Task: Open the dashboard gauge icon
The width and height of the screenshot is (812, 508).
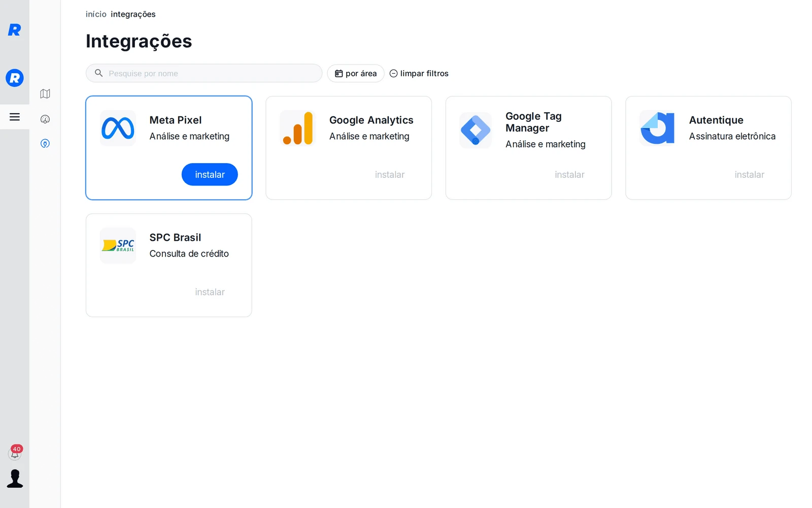Action: [x=45, y=119]
